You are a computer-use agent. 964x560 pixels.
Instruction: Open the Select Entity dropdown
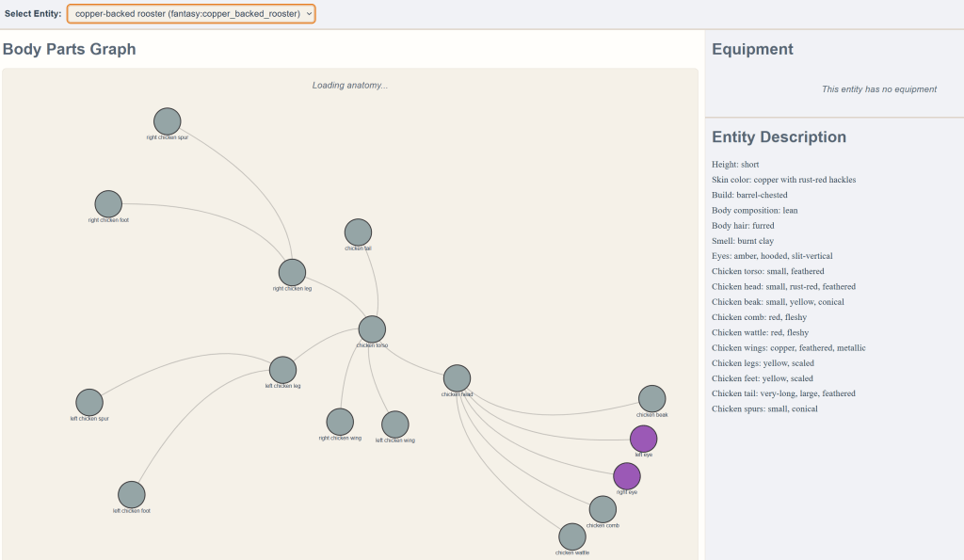pyautogui.click(x=191, y=14)
